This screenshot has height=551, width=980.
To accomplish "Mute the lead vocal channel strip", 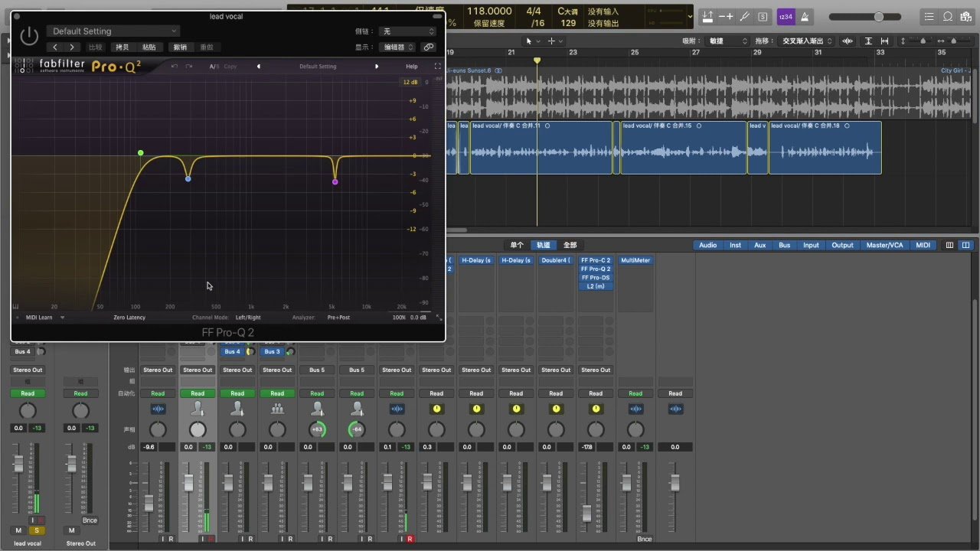I will click(18, 530).
